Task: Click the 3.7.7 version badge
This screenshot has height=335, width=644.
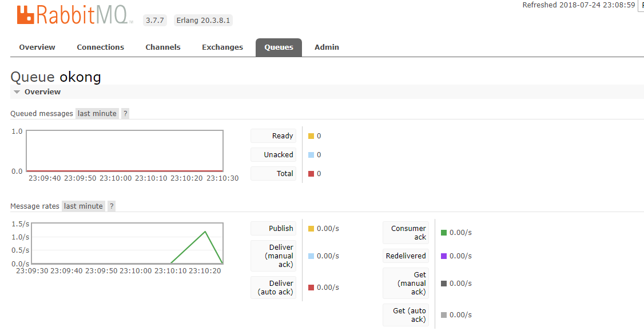Action: click(155, 20)
